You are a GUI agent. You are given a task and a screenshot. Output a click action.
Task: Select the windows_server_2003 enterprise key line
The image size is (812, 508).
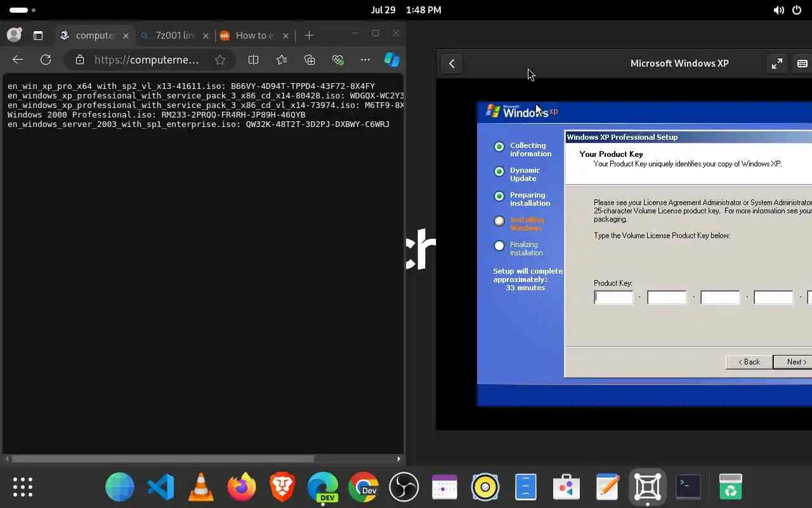pyautogui.click(x=199, y=124)
